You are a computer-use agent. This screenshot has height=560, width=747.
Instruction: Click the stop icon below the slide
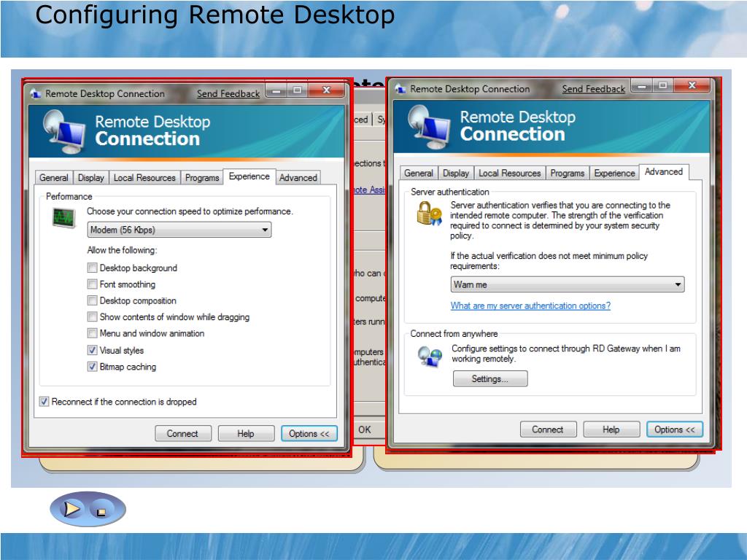click(101, 513)
